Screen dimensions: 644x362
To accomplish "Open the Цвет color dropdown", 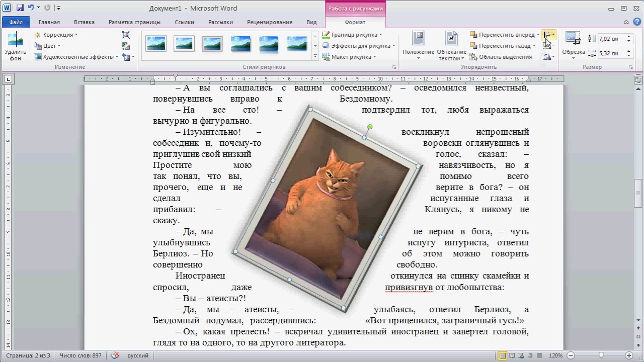I will (47, 46).
